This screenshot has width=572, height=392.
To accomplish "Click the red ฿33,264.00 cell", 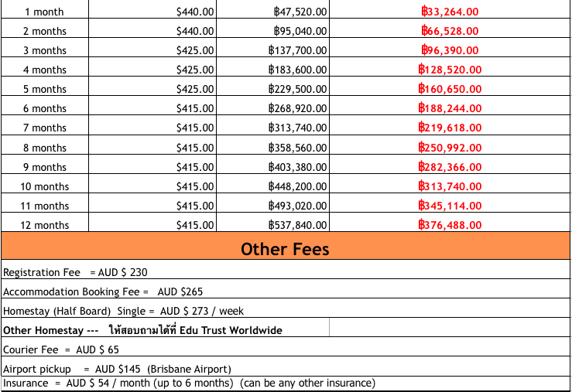I will tap(450, 12).
